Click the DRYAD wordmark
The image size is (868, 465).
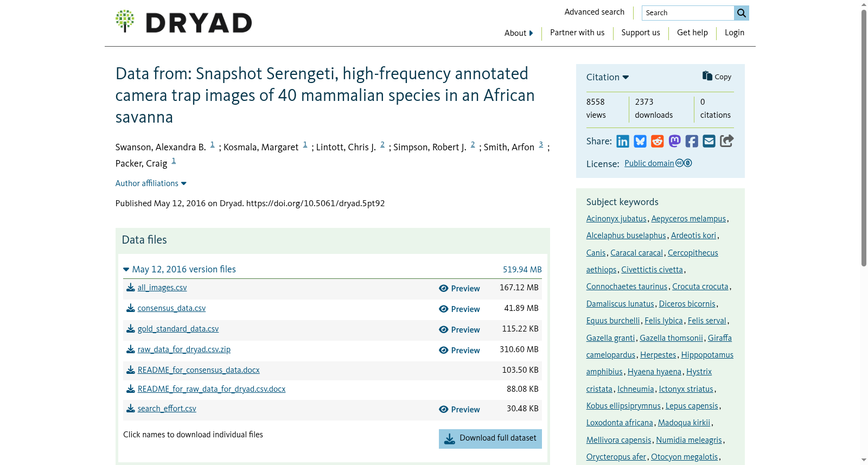[199, 23]
